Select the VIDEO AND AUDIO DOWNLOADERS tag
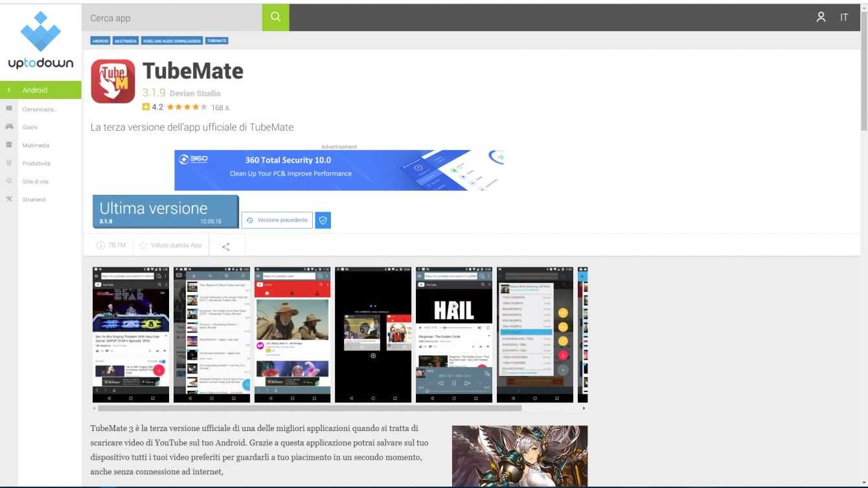Image resolution: width=868 pixels, height=488 pixels. [x=172, y=41]
